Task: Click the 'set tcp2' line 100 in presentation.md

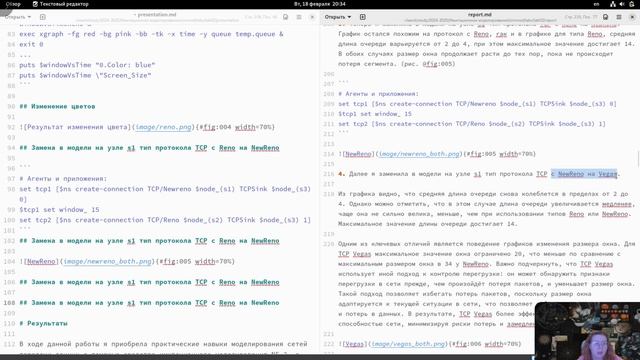Action: 165,220
